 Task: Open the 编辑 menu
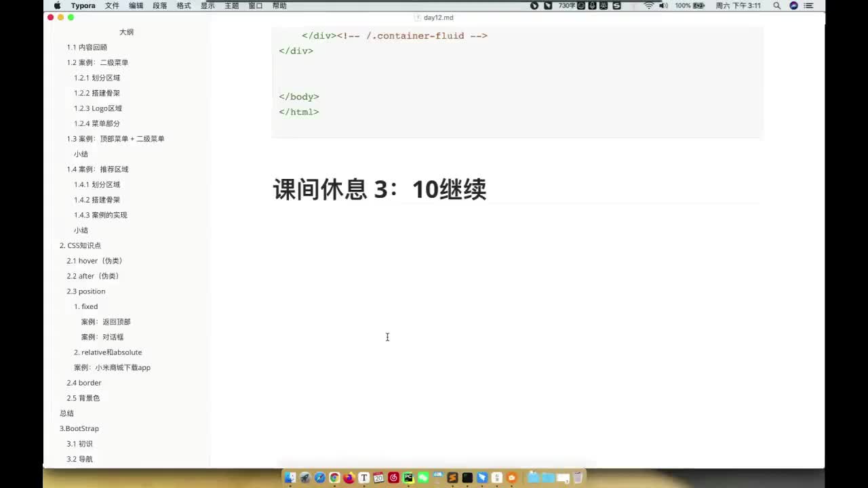136,5
